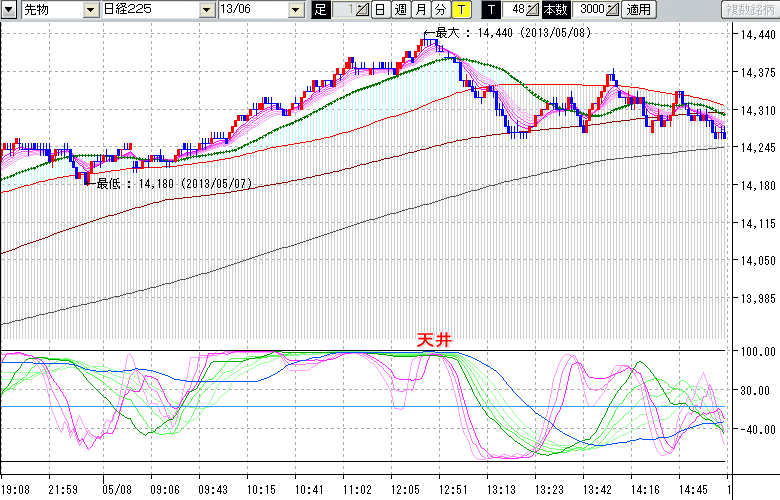Viewport: 780px width, 500px height.
Task: Open the 先物 product type dropdown
Action: click(93, 10)
